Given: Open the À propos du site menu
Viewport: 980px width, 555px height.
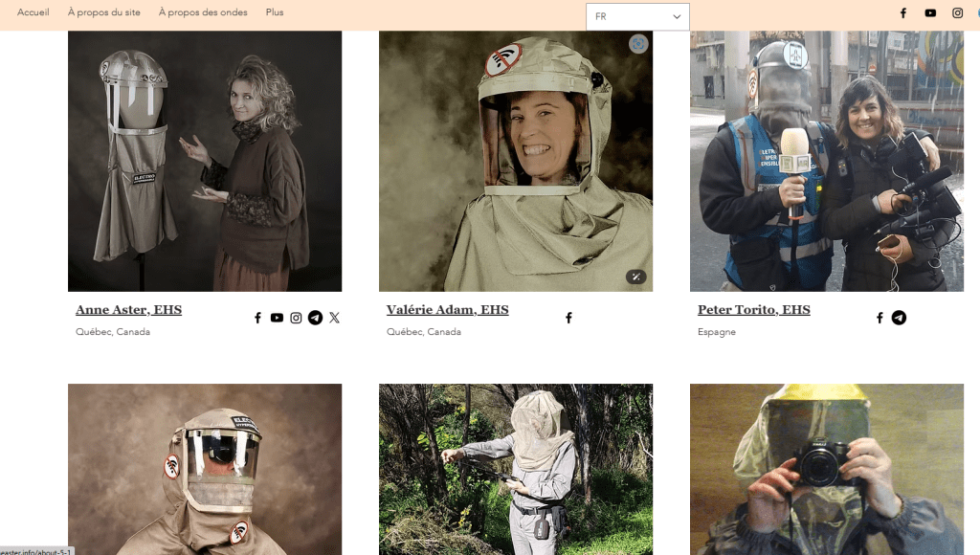Looking at the screenshot, I should click(x=103, y=12).
